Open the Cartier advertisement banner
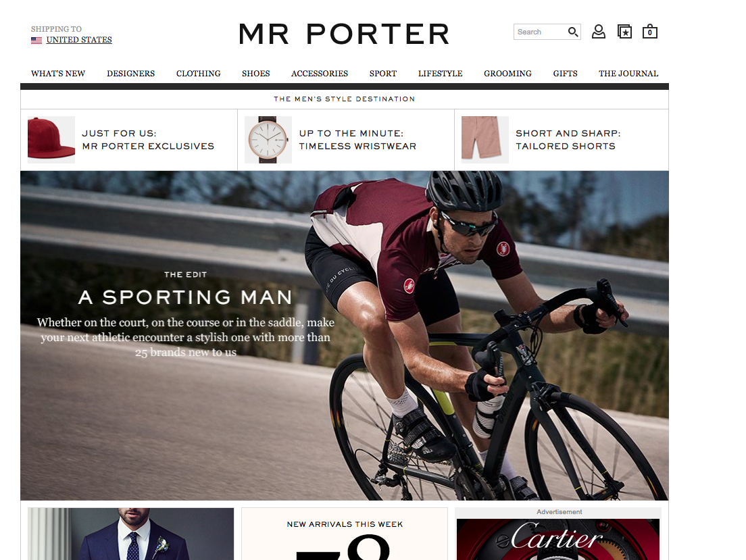The height and width of the screenshot is (560, 746). click(558, 540)
